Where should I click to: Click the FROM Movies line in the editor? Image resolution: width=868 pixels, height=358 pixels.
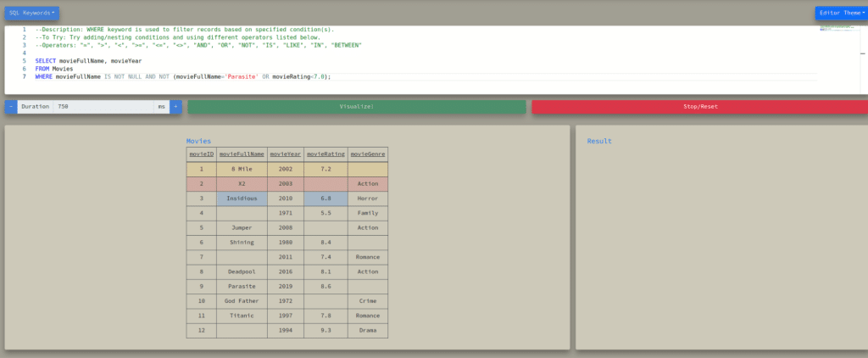[x=54, y=69]
